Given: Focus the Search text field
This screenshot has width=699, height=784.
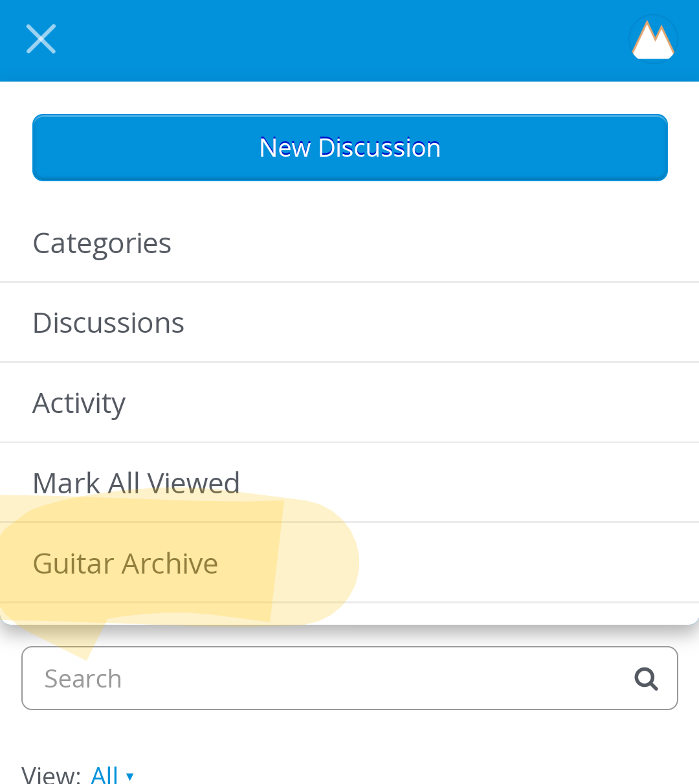Looking at the screenshot, I should click(x=324, y=678).
